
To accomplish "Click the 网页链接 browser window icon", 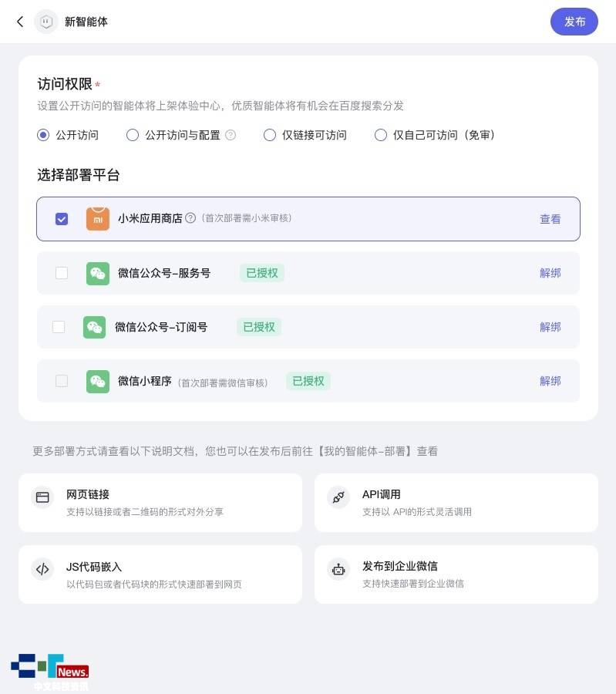I will pos(42,497).
